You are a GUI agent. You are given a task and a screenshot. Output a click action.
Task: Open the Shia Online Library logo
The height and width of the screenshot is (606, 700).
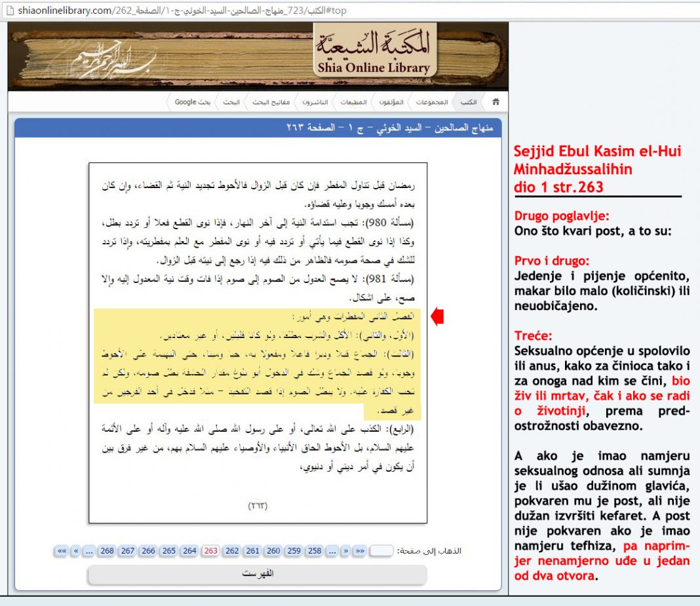click(374, 51)
